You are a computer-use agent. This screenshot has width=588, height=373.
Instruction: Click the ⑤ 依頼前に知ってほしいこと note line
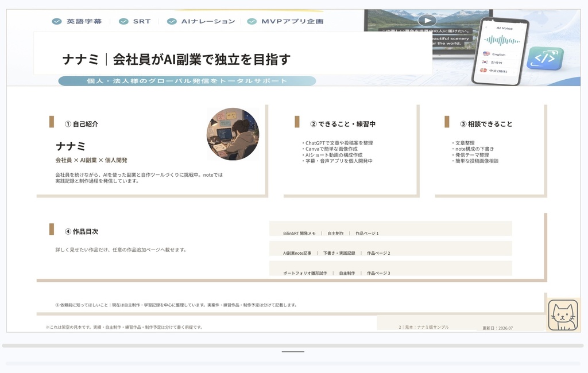point(176,305)
